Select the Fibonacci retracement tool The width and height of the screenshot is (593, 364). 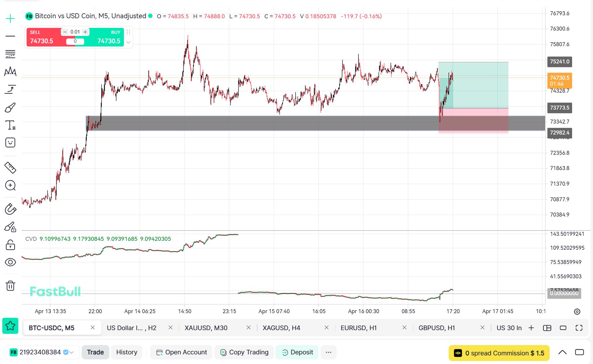pyautogui.click(x=10, y=54)
